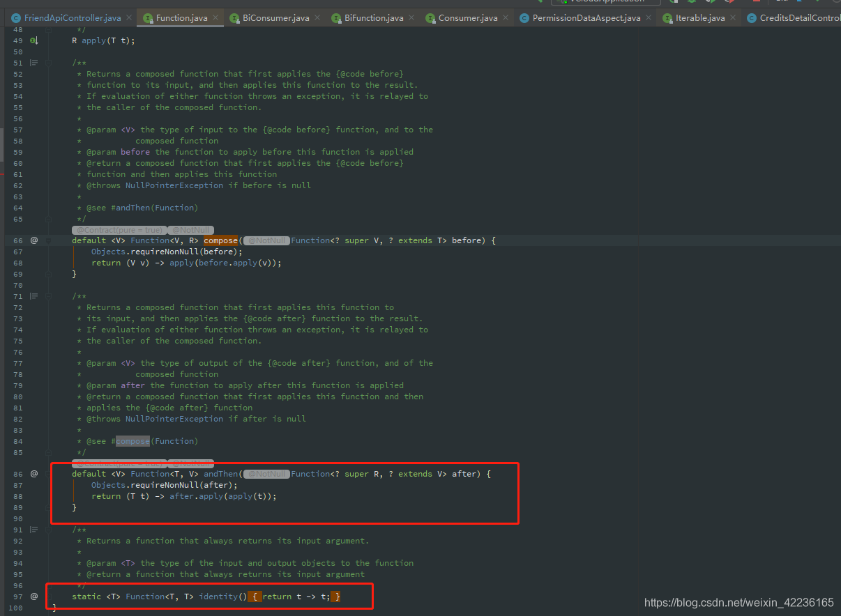Open the Consumer.java tab
The image size is (841, 616).
(468, 18)
